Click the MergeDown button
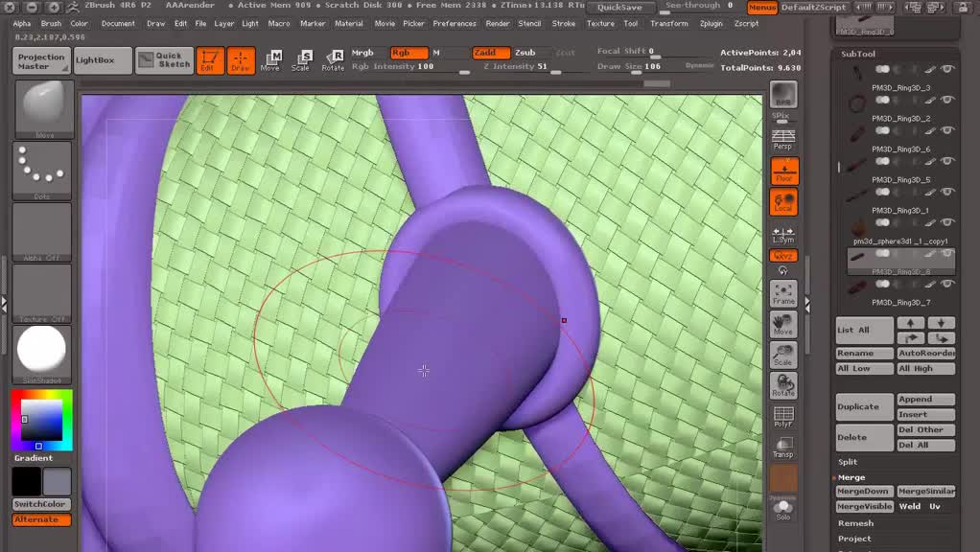This screenshot has height=552, width=980. 864,492
